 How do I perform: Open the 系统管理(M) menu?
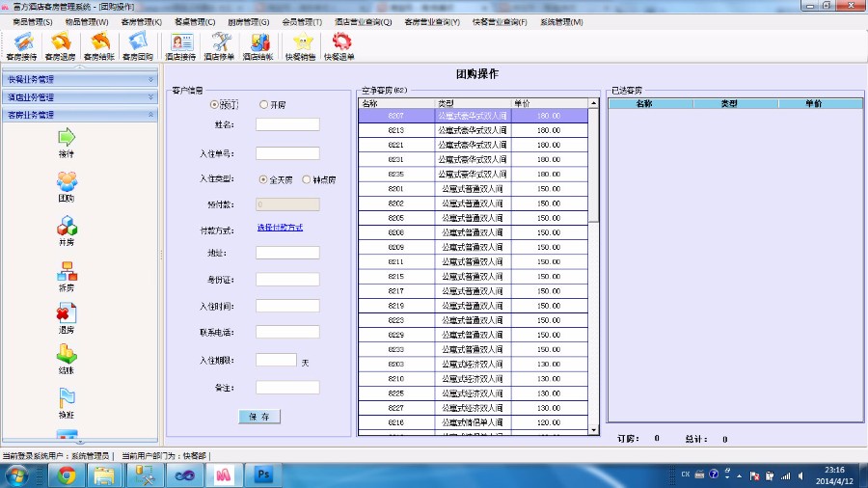click(561, 22)
